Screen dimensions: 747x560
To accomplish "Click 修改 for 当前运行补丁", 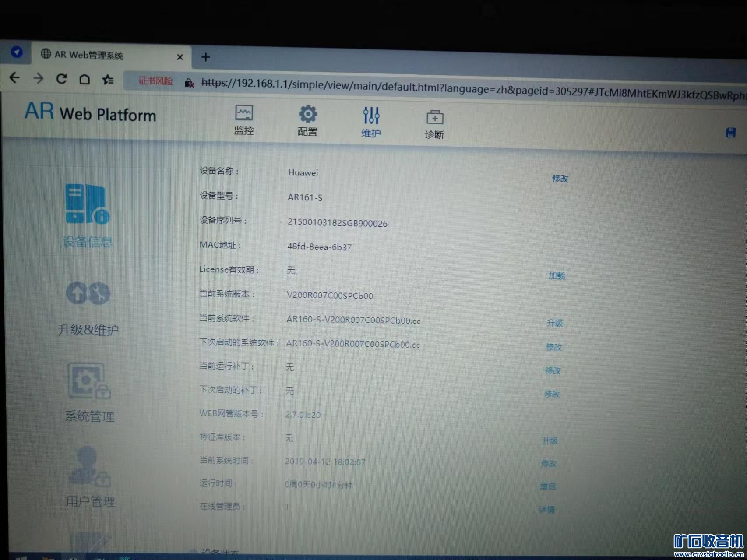I will click(x=553, y=371).
